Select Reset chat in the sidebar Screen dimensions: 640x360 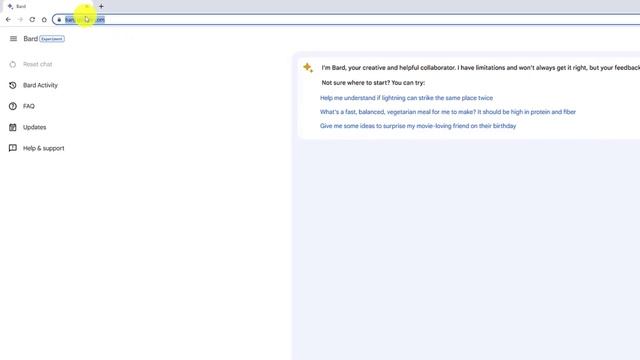point(38,64)
